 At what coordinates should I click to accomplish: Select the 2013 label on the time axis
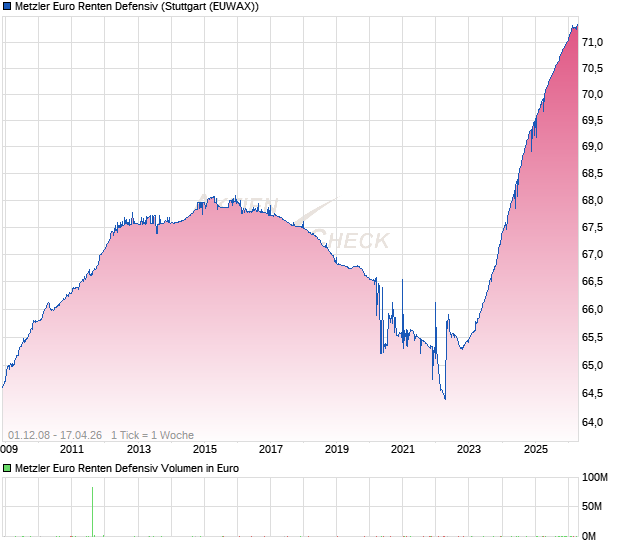point(138,449)
